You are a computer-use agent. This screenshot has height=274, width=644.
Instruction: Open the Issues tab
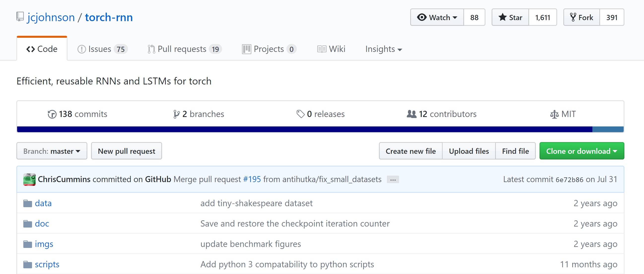(x=102, y=49)
